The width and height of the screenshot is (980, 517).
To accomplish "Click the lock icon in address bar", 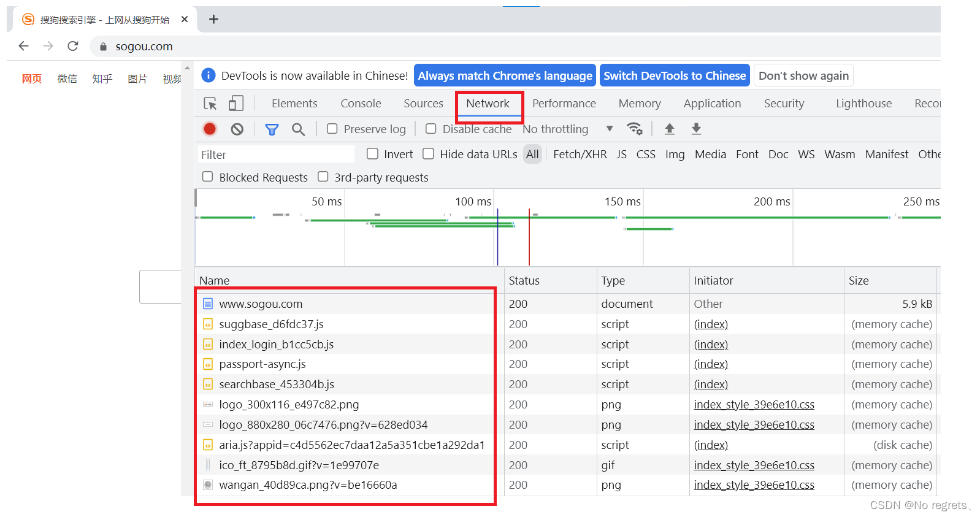I will [x=103, y=47].
